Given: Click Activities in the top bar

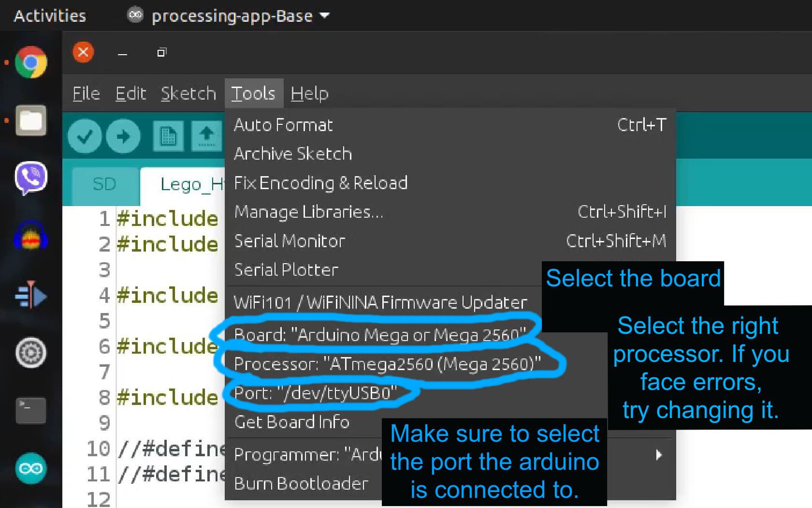Looking at the screenshot, I should (x=50, y=16).
